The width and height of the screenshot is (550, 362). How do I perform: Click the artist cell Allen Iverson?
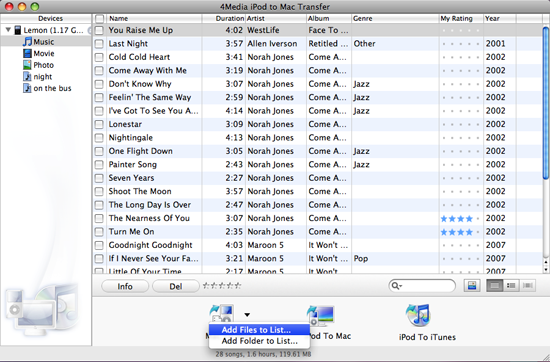coord(272,43)
